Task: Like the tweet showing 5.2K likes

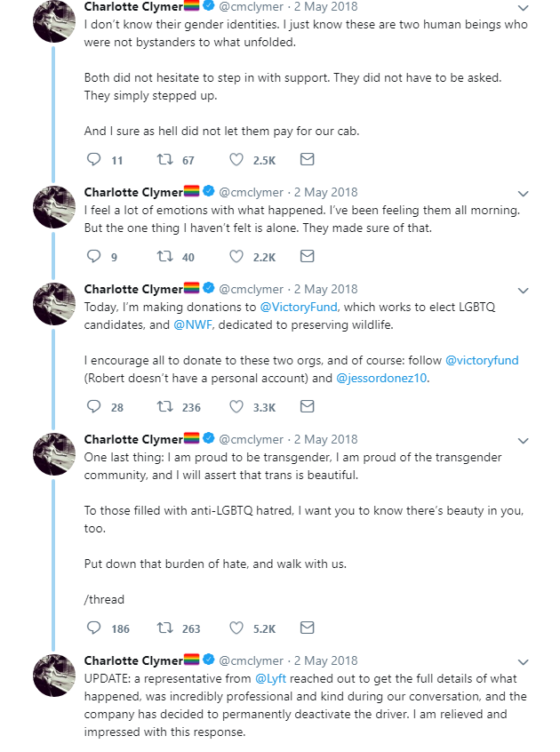Action: pos(236,628)
